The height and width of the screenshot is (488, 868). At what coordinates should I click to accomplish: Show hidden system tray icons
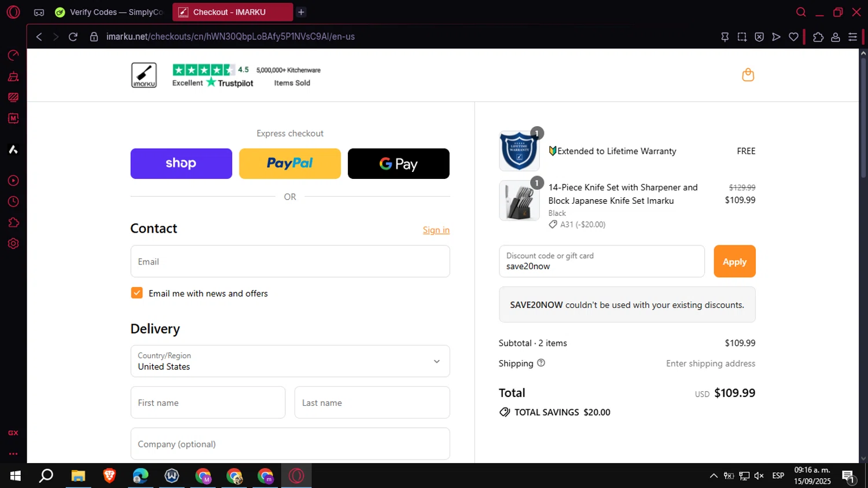pyautogui.click(x=713, y=476)
